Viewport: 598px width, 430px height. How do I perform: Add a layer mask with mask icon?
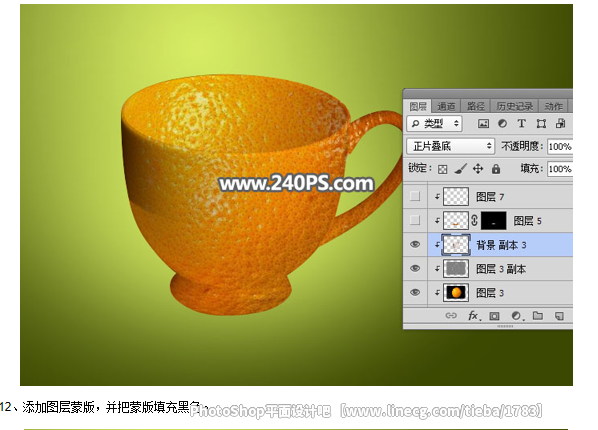[494, 316]
